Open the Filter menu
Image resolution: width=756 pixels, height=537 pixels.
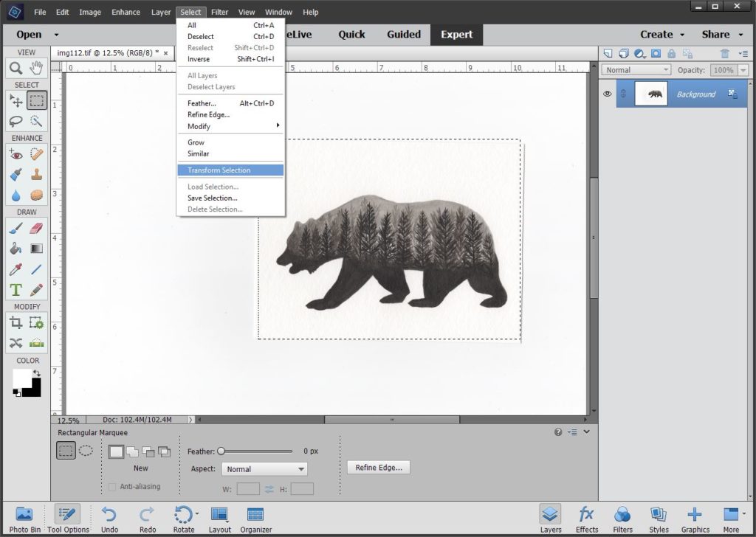click(x=219, y=12)
